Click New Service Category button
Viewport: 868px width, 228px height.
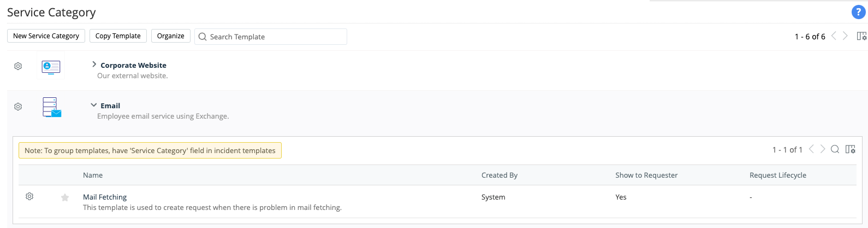(x=46, y=36)
